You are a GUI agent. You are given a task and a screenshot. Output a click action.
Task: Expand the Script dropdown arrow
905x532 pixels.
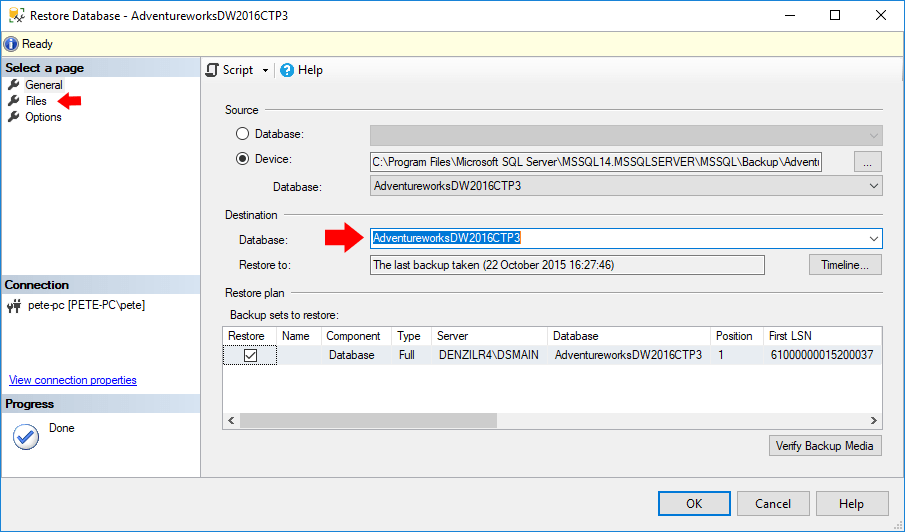click(265, 70)
